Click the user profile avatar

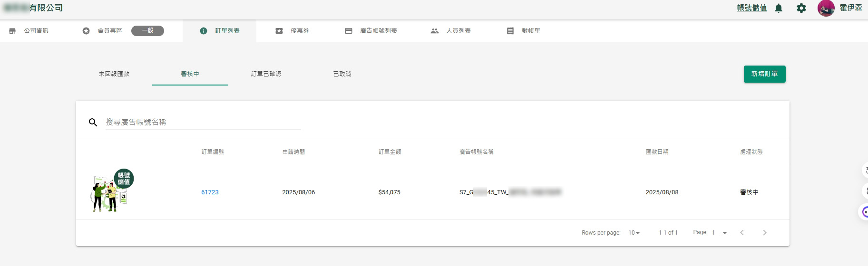click(826, 8)
